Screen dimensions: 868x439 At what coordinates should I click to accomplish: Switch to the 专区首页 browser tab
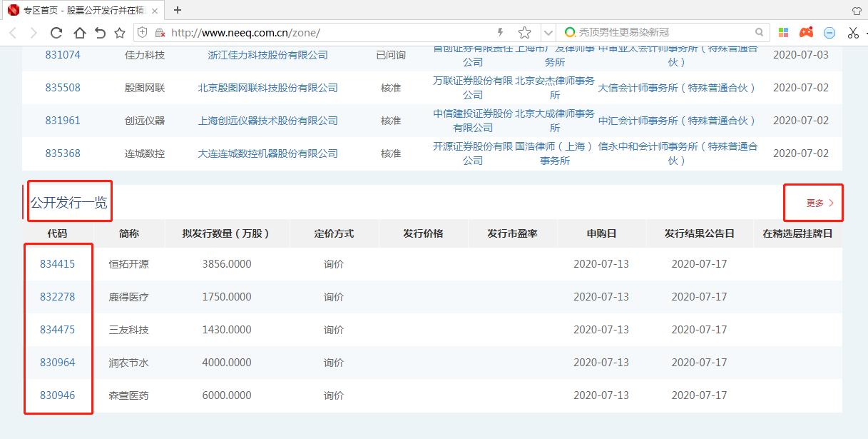[78, 11]
